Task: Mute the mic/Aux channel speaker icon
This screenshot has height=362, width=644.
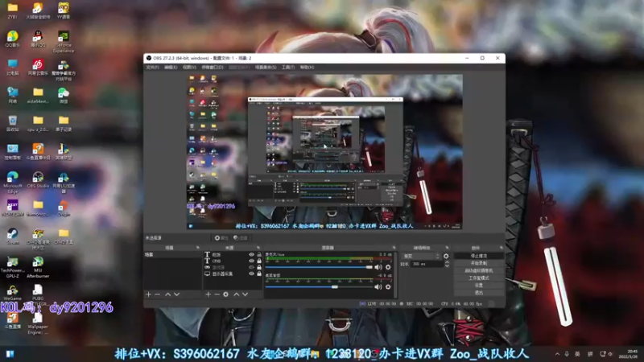Action: click(x=378, y=267)
